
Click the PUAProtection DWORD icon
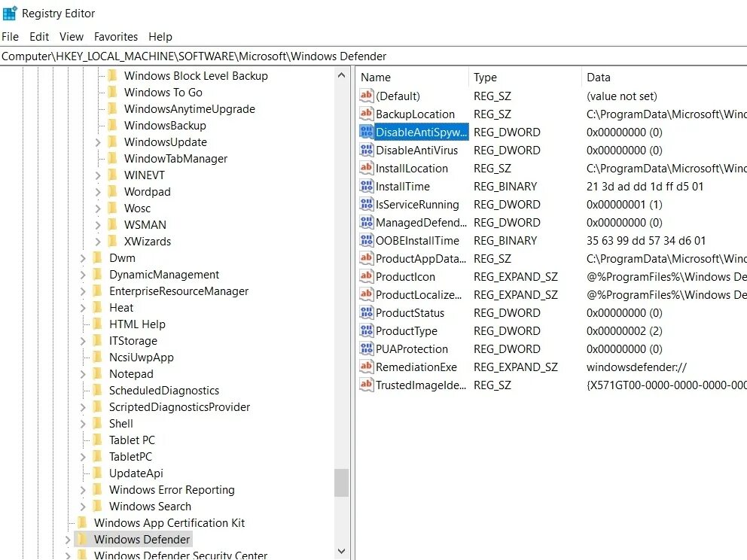click(367, 349)
